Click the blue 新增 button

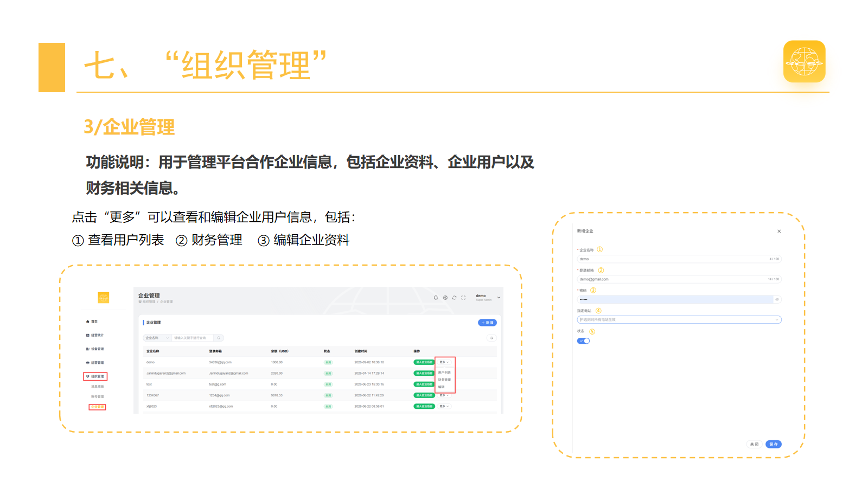pos(487,323)
